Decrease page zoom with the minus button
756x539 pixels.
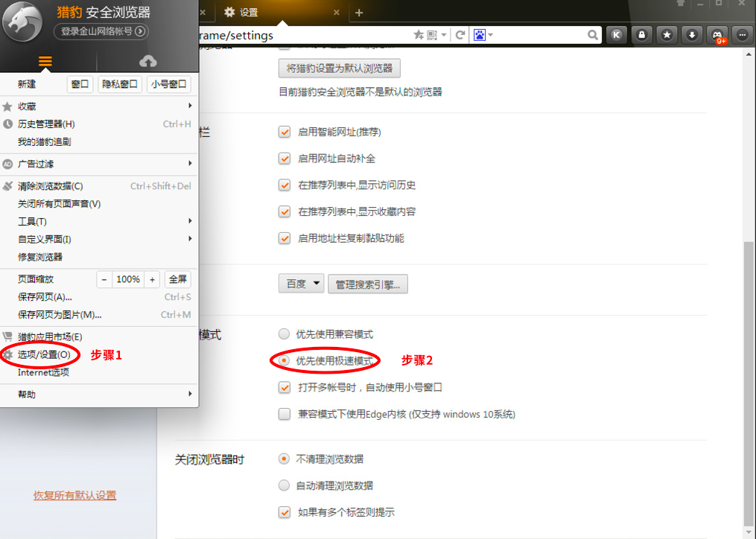pos(104,279)
